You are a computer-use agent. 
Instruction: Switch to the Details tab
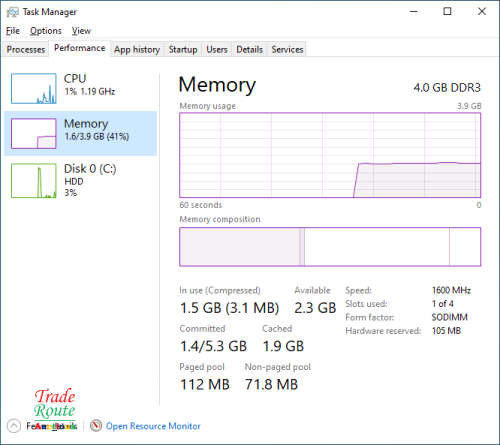point(249,49)
